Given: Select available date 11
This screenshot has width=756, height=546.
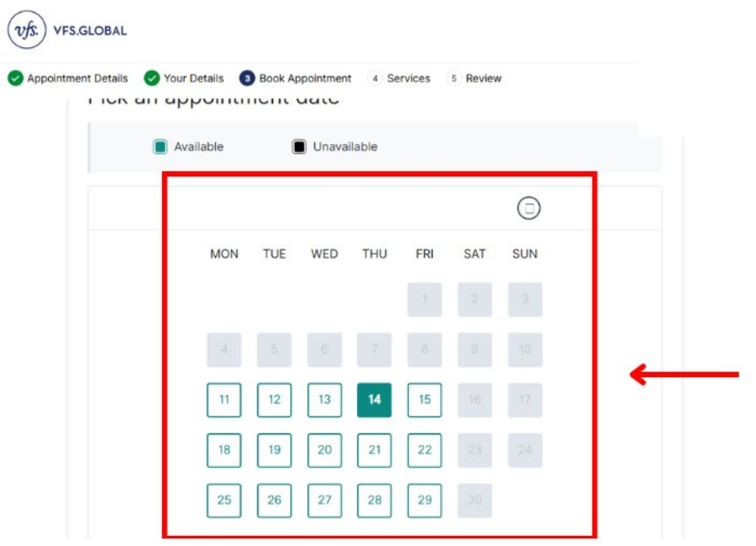Looking at the screenshot, I should pyautogui.click(x=224, y=400).
